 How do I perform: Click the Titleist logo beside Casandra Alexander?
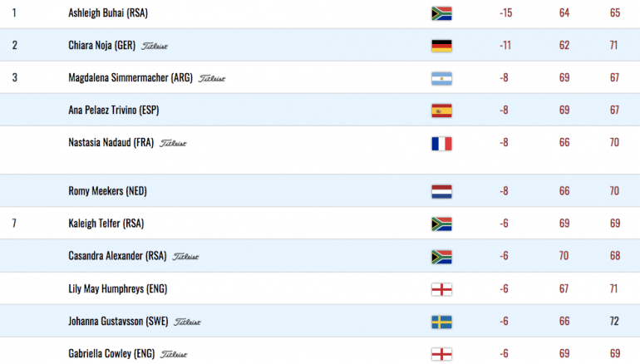[185, 257]
